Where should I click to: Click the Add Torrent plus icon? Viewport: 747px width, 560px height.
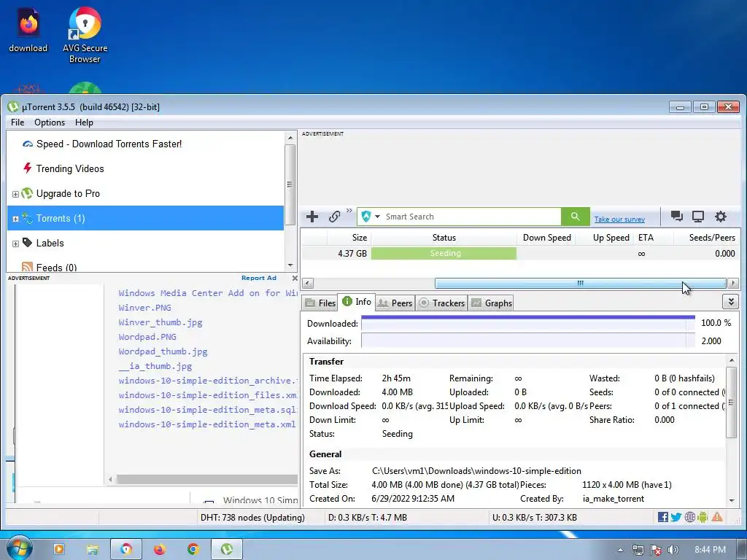(312, 217)
